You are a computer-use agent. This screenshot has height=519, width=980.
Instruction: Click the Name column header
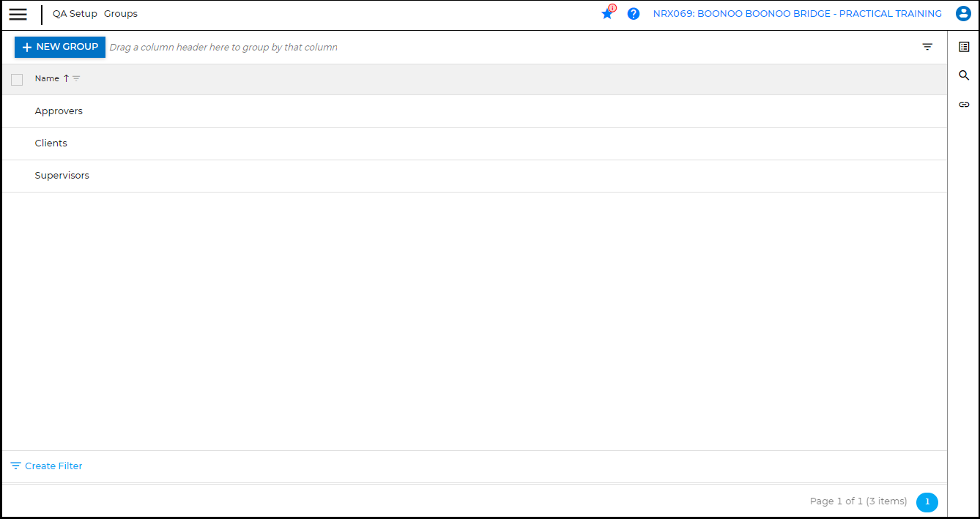(47, 78)
